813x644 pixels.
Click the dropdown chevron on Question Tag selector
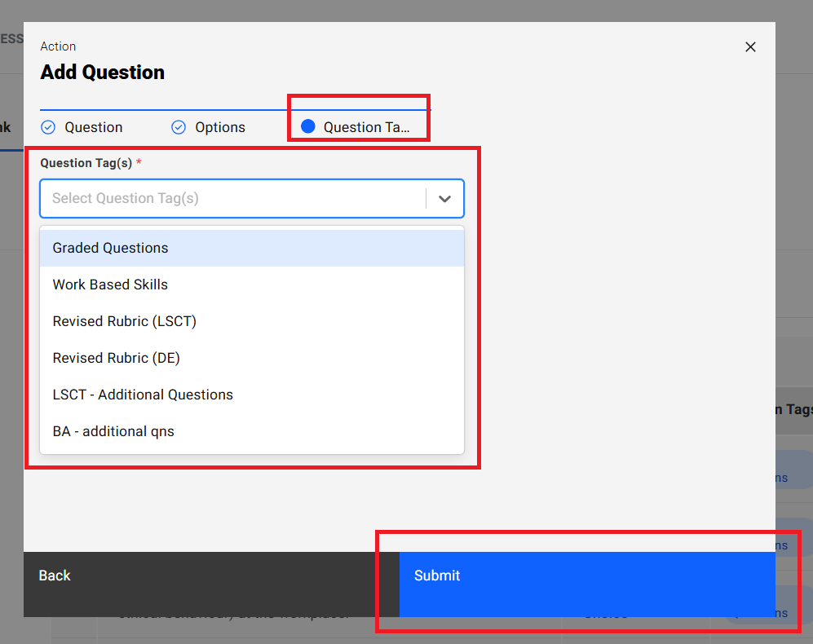pyautogui.click(x=445, y=198)
